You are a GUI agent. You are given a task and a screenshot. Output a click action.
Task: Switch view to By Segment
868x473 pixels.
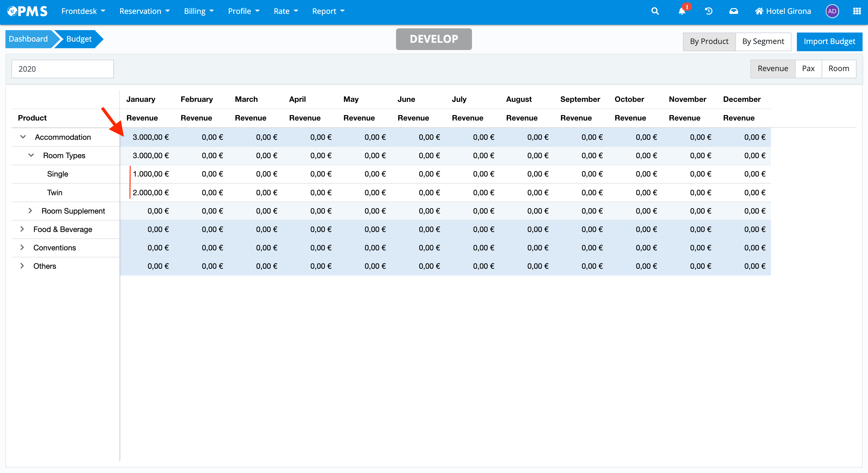point(763,42)
